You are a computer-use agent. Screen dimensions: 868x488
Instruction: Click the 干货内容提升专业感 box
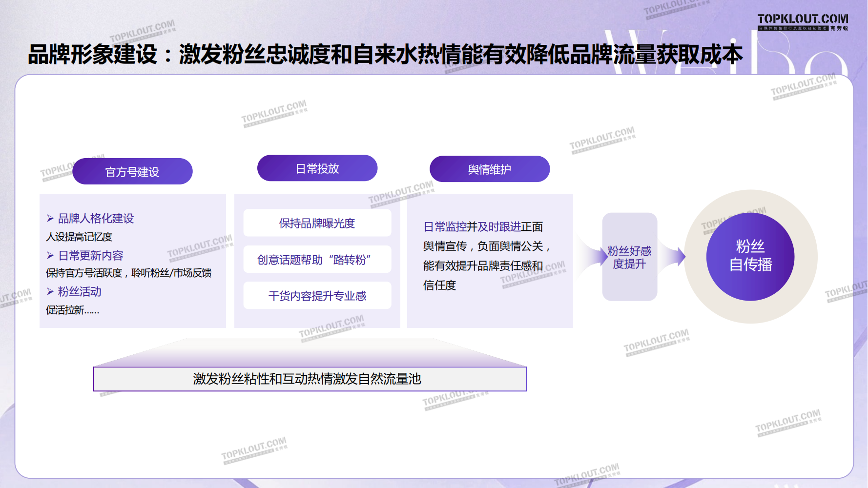pyautogui.click(x=317, y=296)
